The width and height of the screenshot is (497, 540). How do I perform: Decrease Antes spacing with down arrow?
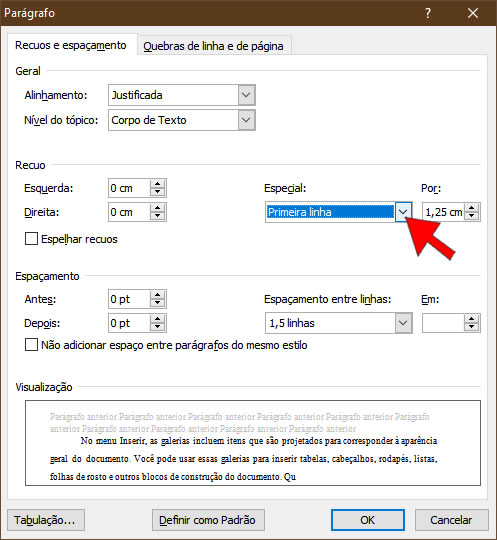point(157,303)
